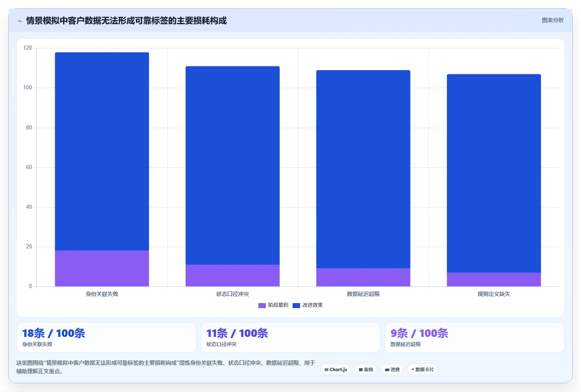This screenshot has height=392, width=581.
Task: Click the y-axis value 60
Action: pos(29,167)
